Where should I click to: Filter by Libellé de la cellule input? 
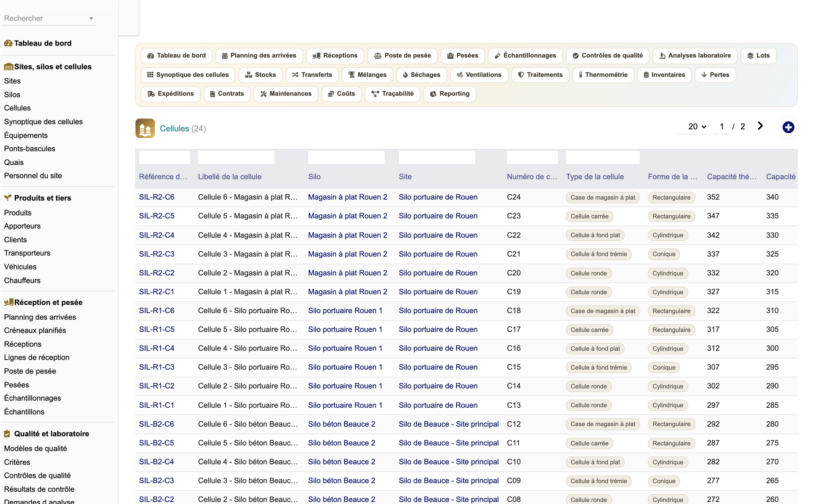(236, 157)
